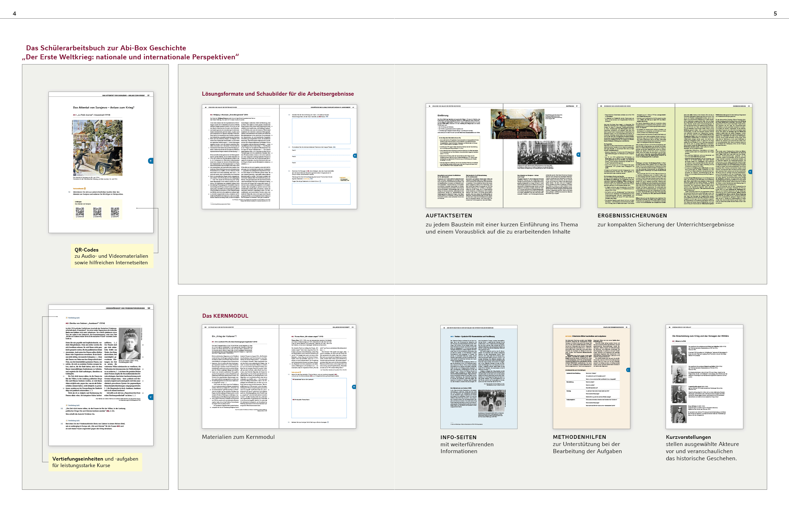
Task: Open the blue Info-Seiten page thumbnail
Action: pos(479,377)
